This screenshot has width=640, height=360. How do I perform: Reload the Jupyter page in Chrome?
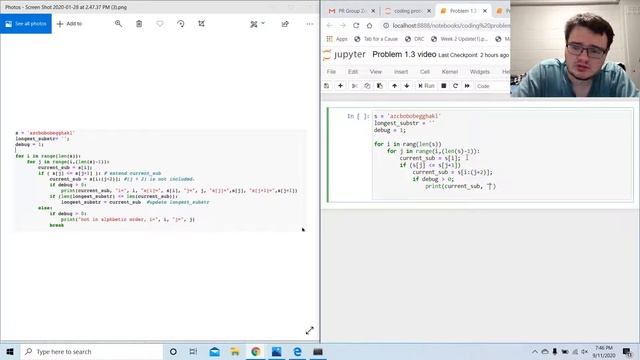356,25
